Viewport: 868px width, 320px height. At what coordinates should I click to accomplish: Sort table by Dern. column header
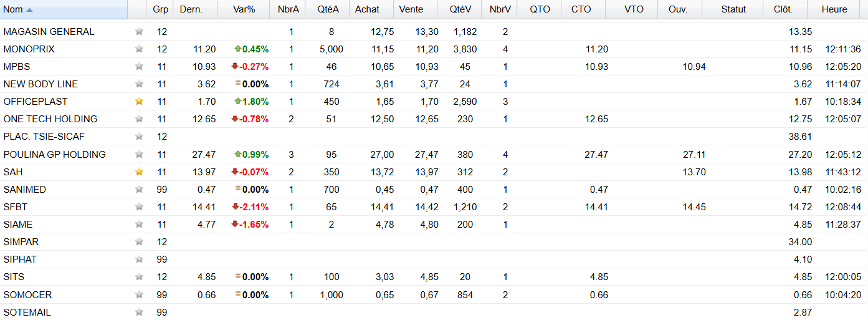191,9
